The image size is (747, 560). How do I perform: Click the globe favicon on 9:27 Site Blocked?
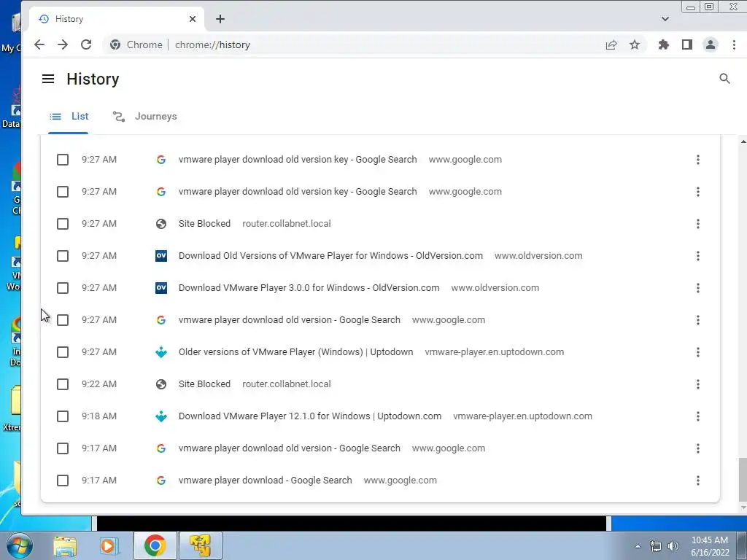point(161,224)
